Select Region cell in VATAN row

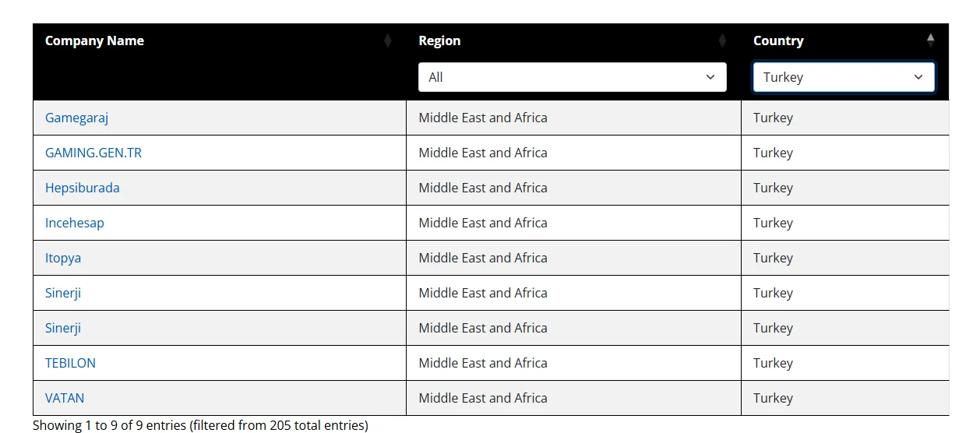click(x=573, y=398)
